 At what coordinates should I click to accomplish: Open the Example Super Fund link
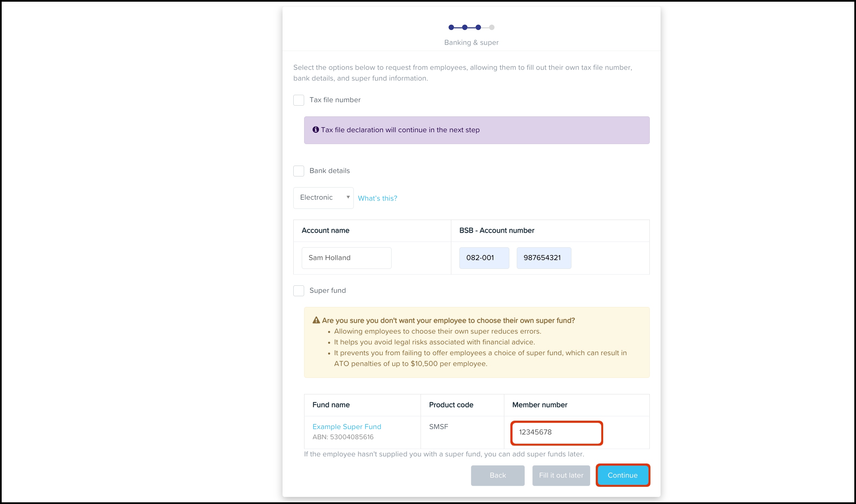347,426
